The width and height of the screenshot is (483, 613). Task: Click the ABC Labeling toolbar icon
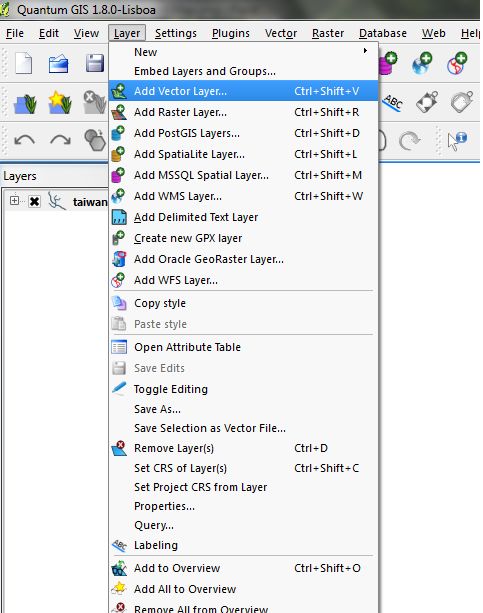393,102
